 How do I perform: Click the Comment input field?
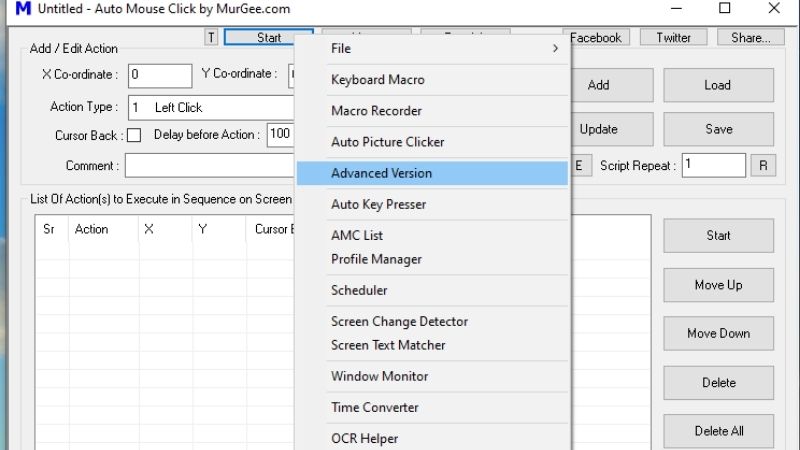point(210,166)
